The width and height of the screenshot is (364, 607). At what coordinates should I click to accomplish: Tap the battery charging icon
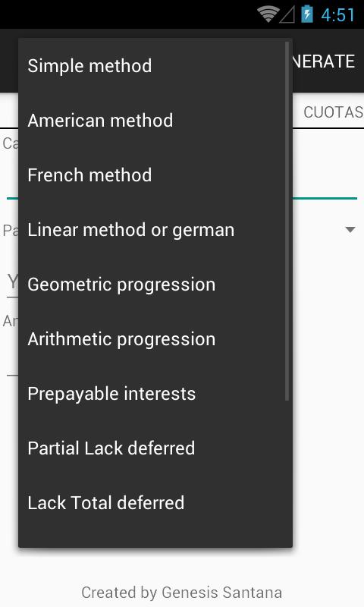pyautogui.click(x=307, y=14)
